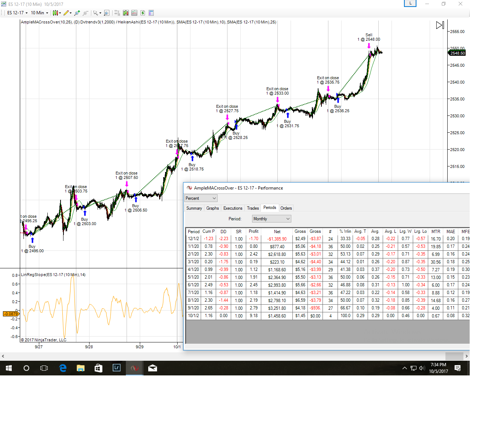Open the chart properties panel icon

click(151, 13)
